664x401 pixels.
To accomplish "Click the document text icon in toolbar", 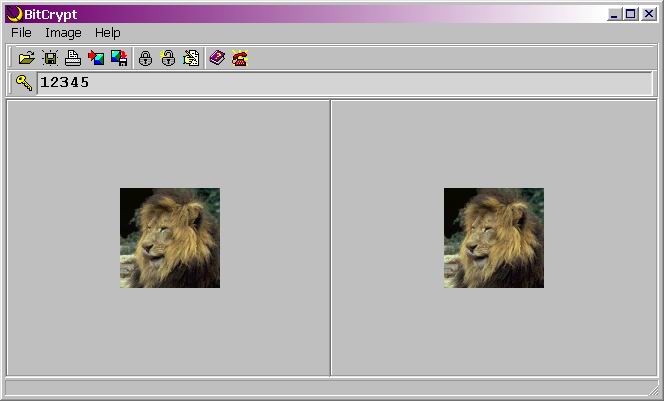I will click(191, 58).
